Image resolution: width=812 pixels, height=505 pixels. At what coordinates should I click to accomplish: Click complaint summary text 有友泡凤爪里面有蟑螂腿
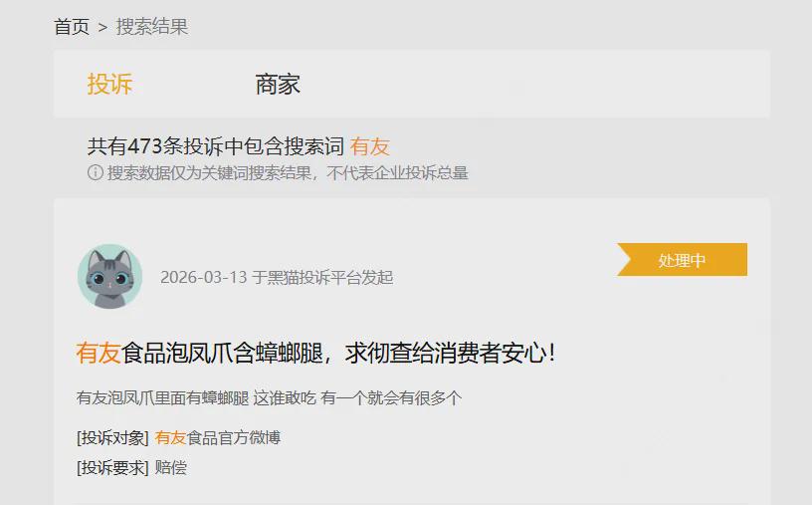162,397
